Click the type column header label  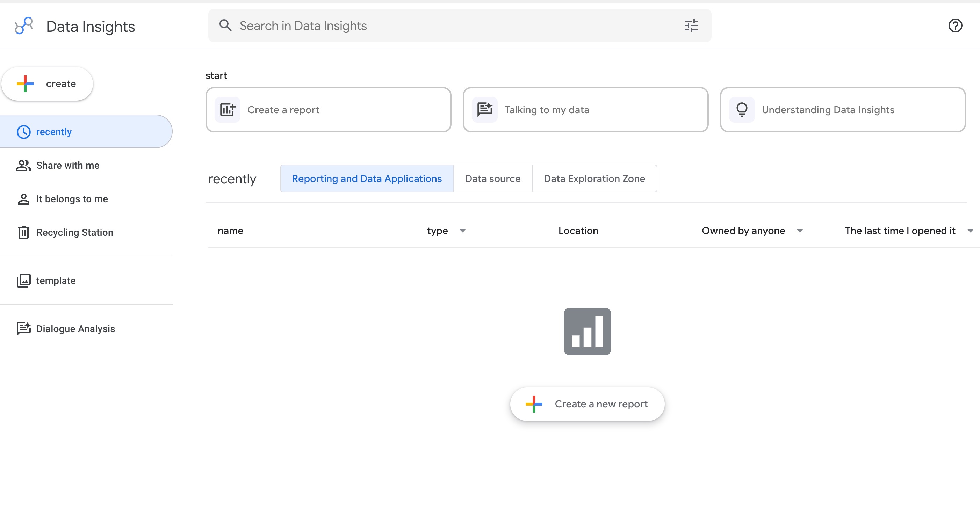coord(438,231)
